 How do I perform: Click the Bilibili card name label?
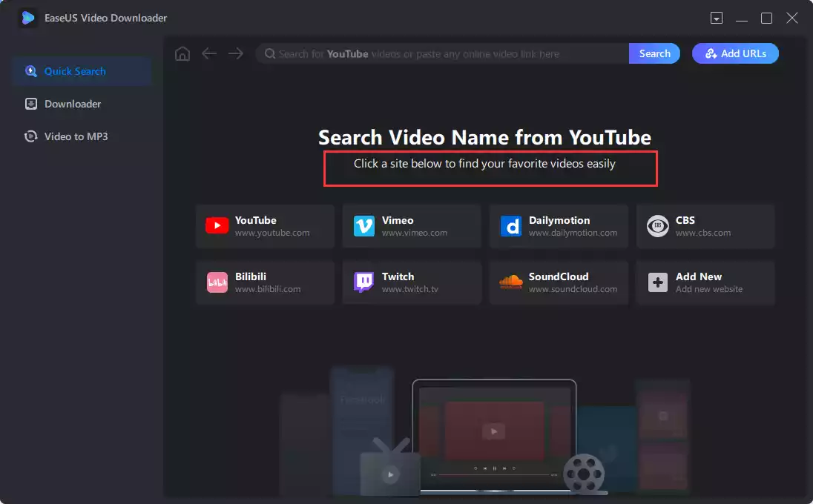(x=251, y=276)
